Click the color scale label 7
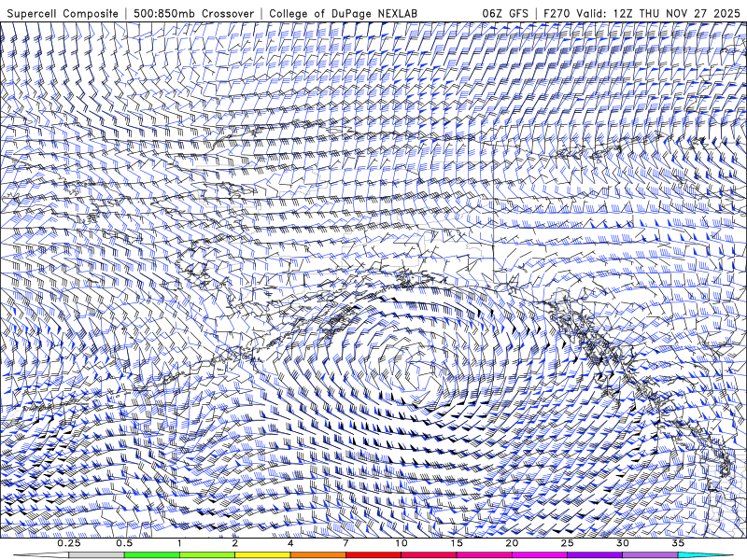Screen dimensions: 747x560 point(345,543)
